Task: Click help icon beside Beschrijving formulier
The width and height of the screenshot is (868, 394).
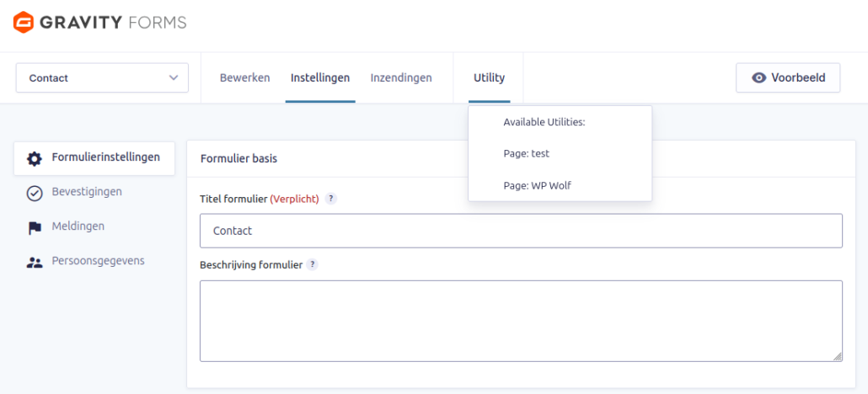Action: 313,264
